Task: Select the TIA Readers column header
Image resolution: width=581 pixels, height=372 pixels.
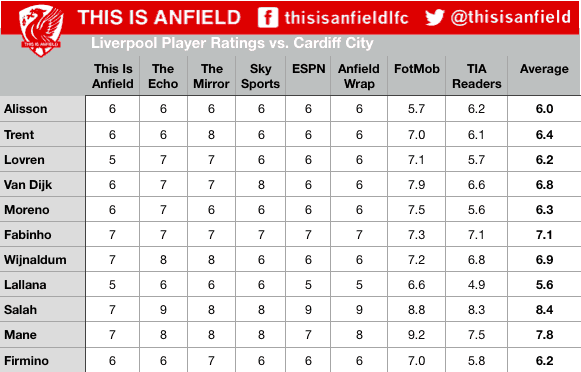Action: coord(477,76)
